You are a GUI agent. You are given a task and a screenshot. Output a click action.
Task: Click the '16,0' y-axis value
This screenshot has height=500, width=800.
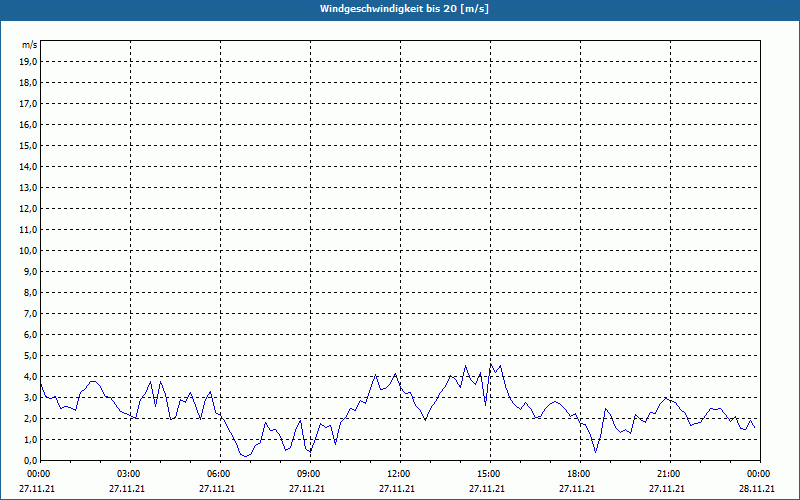pyautogui.click(x=28, y=124)
